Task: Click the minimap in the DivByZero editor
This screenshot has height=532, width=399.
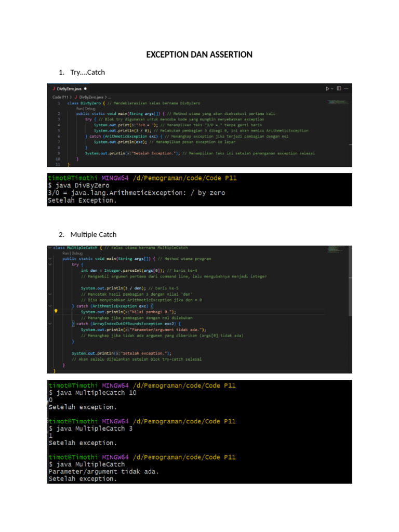Action: (x=338, y=102)
